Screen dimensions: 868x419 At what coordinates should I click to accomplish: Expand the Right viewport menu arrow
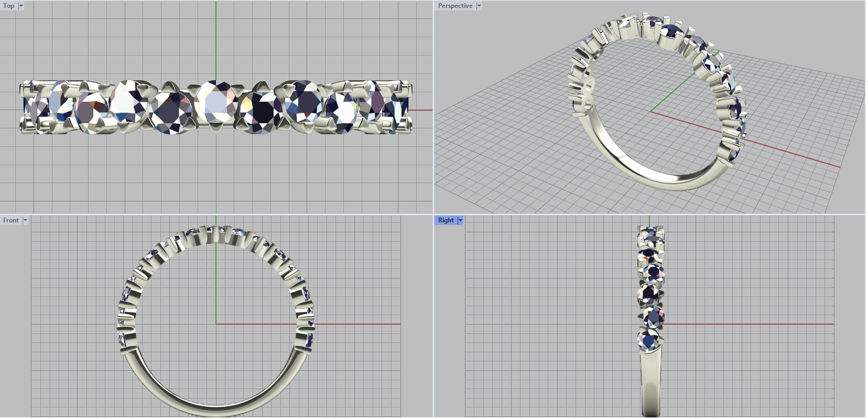coord(460,220)
